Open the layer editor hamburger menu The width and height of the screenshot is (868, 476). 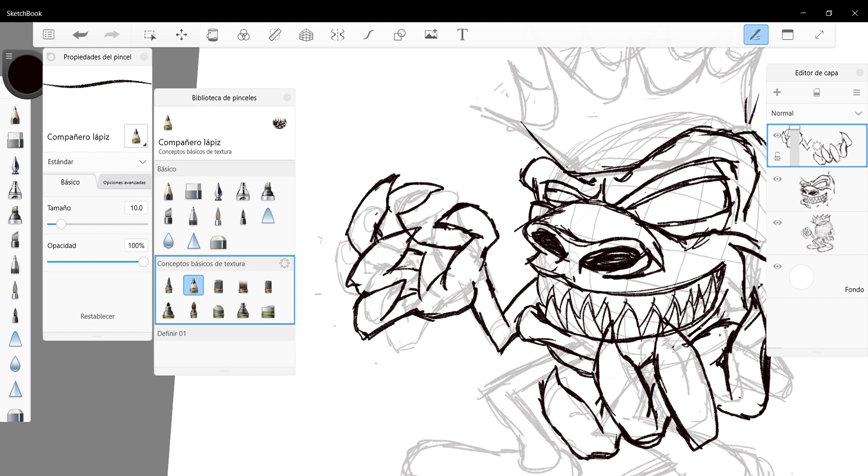pos(856,93)
